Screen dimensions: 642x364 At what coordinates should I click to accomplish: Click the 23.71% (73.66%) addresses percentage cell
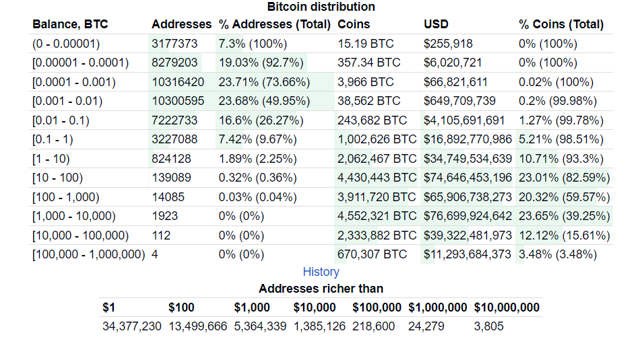pyautogui.click(x=264, y=82)
